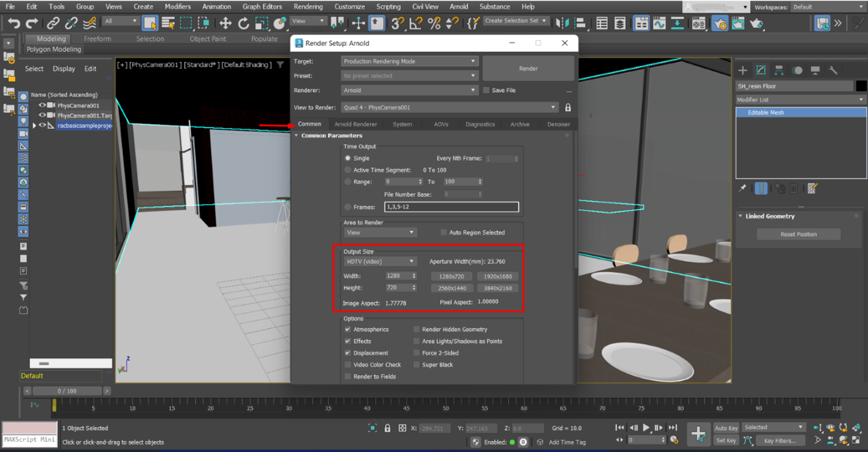This screenshot has height=452, width=868.
Task: Click the Pin Stack icon below modifiers
Action: tap(743, 188)
